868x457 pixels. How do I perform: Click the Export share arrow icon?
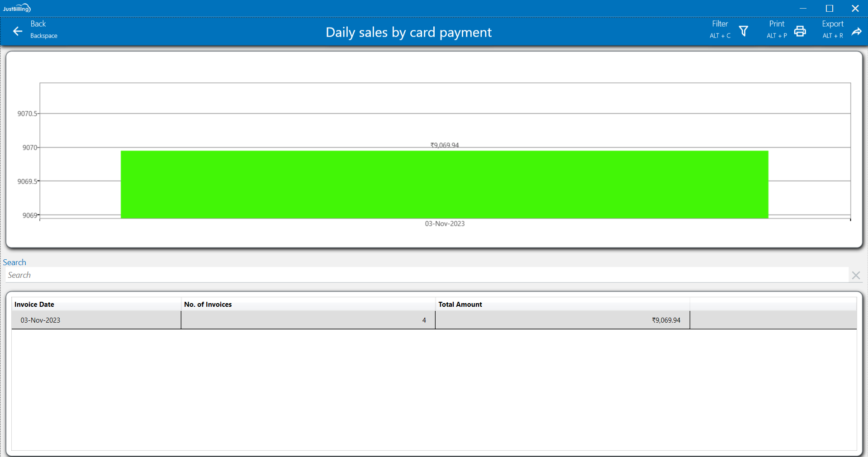click(x=856, y=31)
